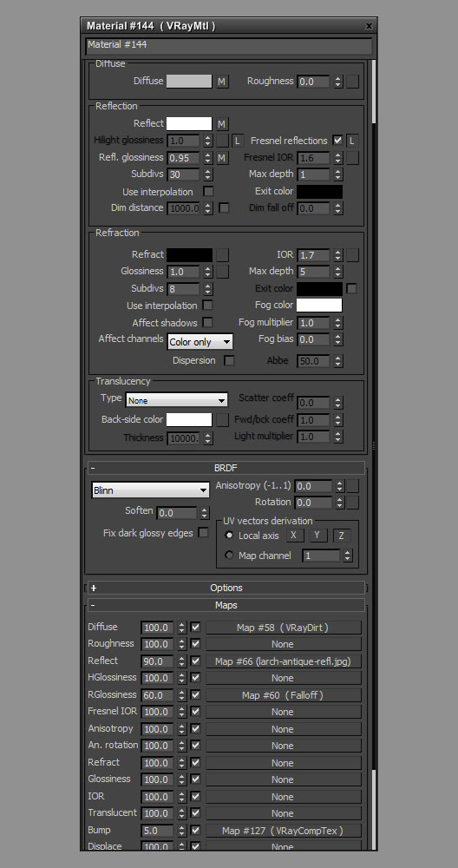Viewport: 458px width, 868px height.
Task: Enable Fix dark glossy edges checkbox
Action: (203, 533)
